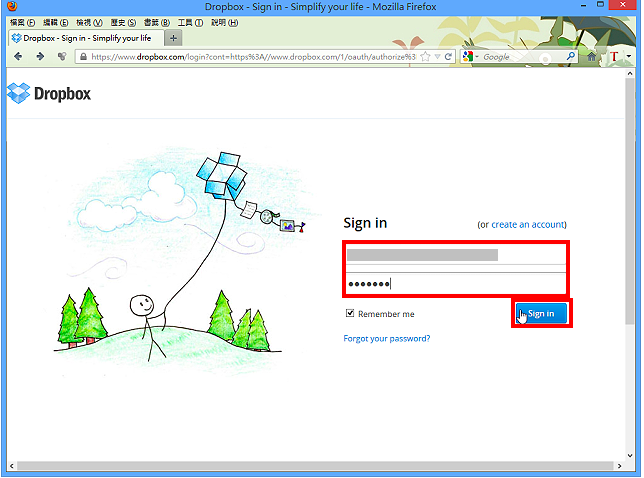Click the horizontal scrollbar left arrow
This screenshot has height=478, width=644.
pyautogui.click(x=12, y=466)
